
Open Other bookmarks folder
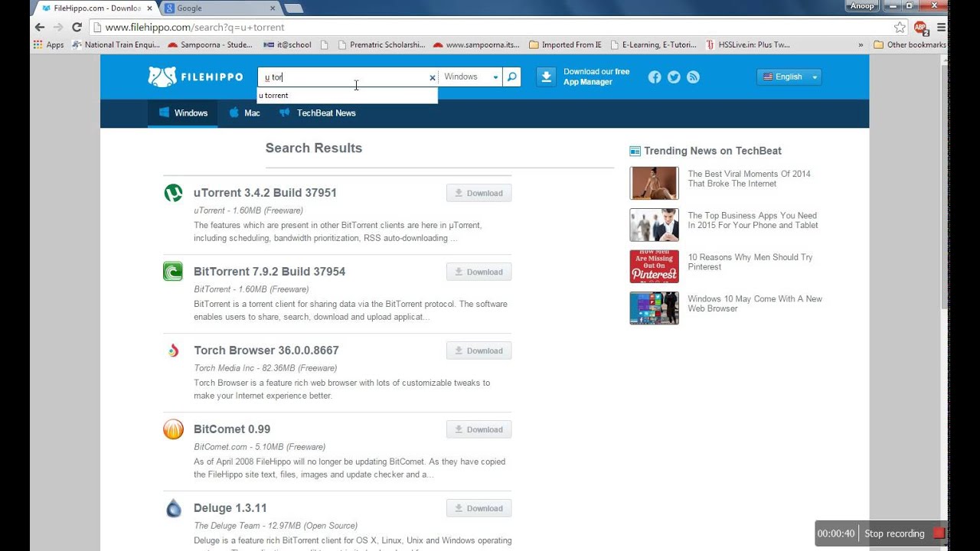point(910,45)
